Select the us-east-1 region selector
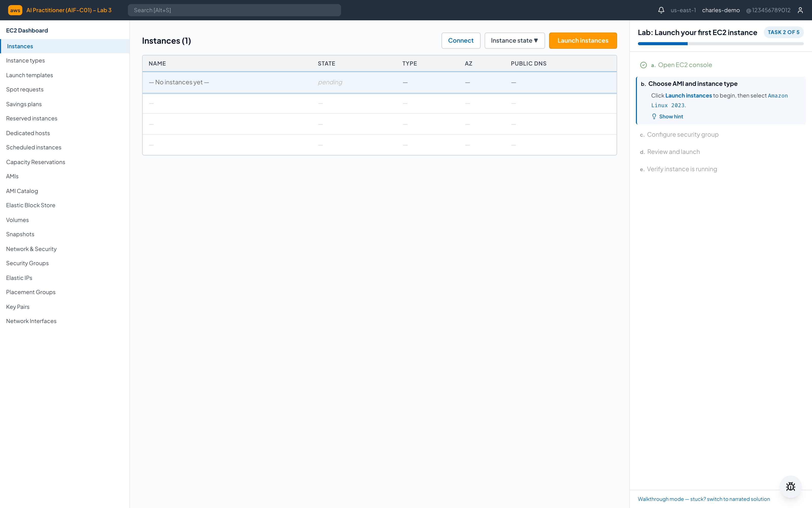The width and height of the screenshot is (812, 508). coord(683,10)
